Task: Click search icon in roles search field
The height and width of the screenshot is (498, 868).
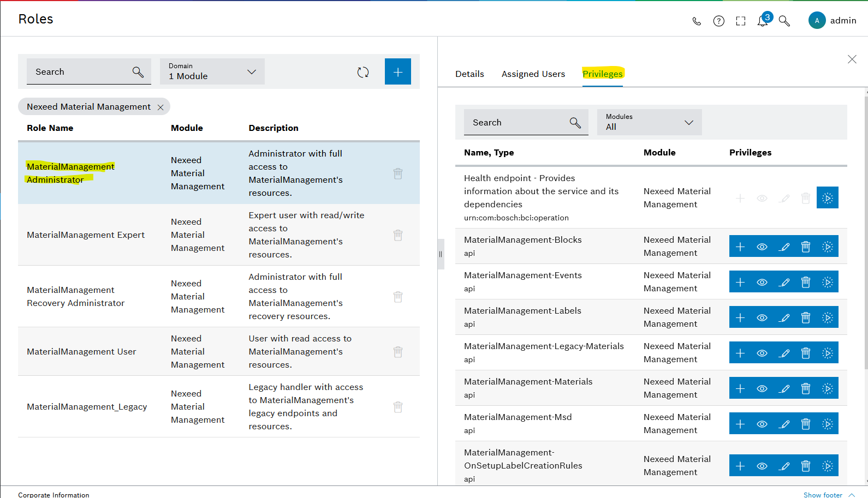Action: click(x=138, y=72)
